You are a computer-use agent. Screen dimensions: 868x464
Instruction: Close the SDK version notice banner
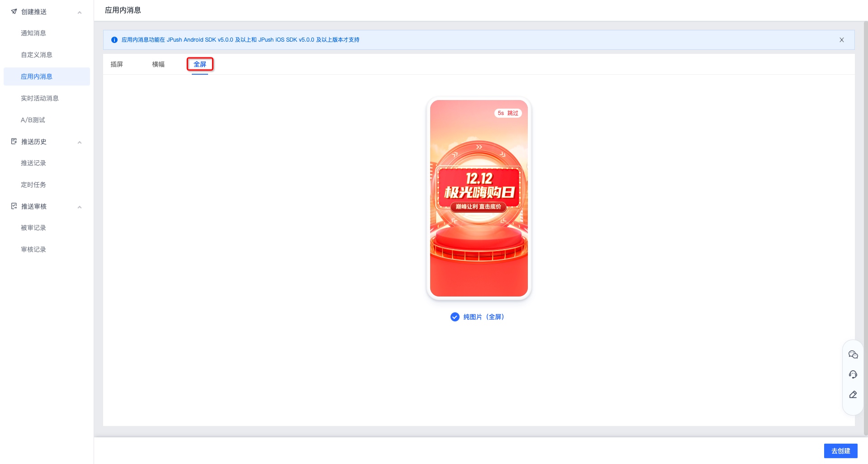click(x=842, y=40)
